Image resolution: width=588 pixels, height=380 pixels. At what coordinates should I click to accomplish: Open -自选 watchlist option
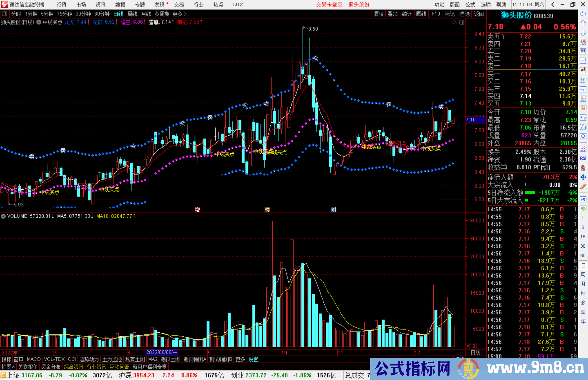(464, 14)
